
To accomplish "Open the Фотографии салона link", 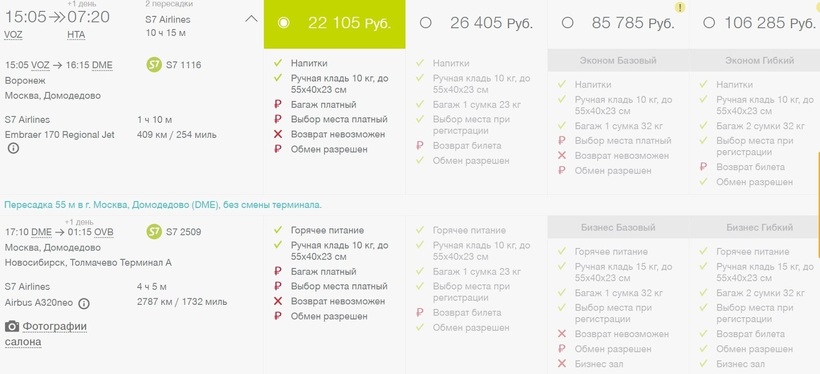I will (46, 334).
